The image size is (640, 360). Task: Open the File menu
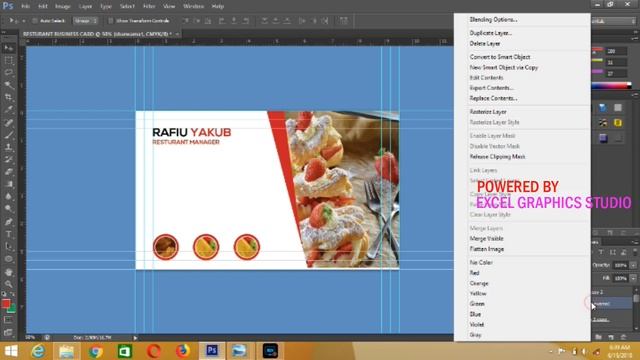25,6
